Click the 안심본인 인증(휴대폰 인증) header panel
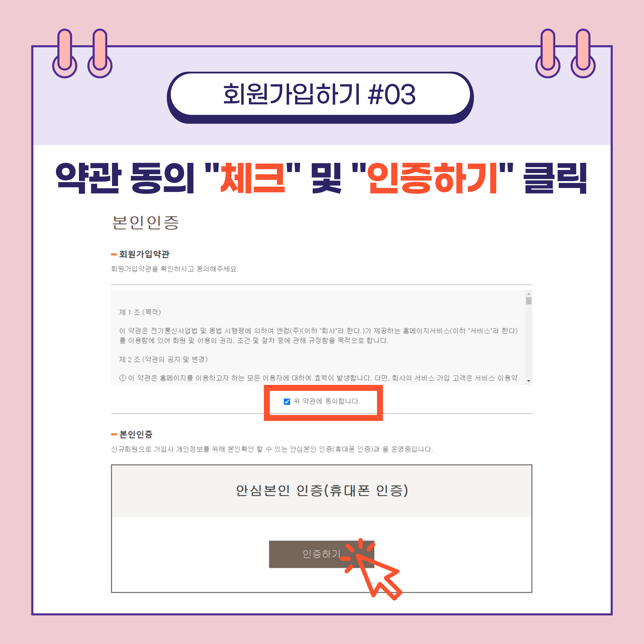Screen dimensions: 644x644 322,491
